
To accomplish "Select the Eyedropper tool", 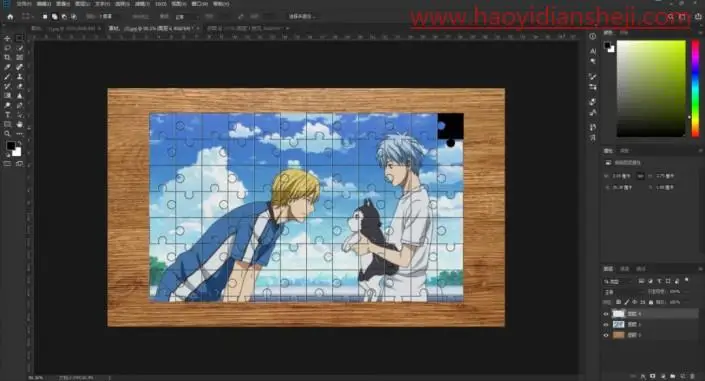I will point(7,67).
